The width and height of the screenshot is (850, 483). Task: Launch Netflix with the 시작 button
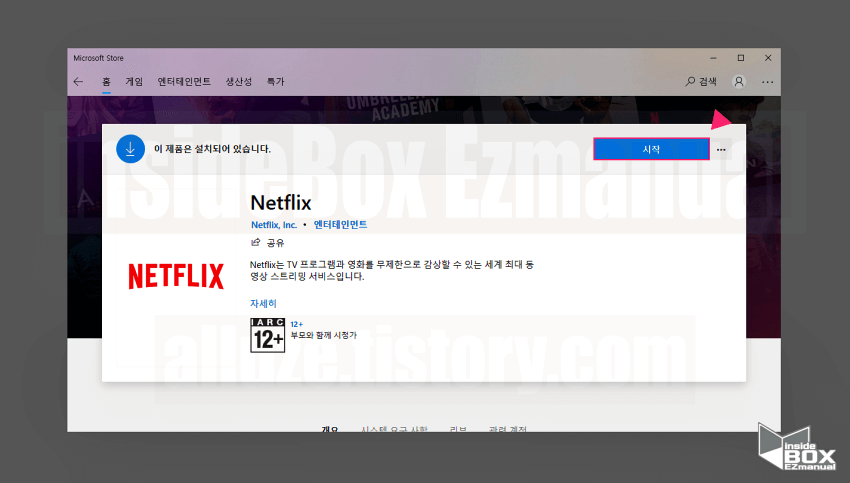click(651, 149)
